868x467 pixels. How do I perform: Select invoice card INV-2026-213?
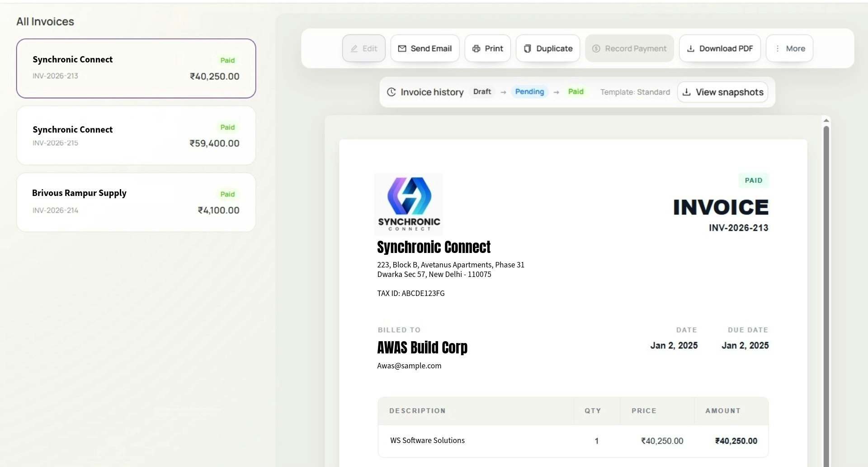coord(136,68)
